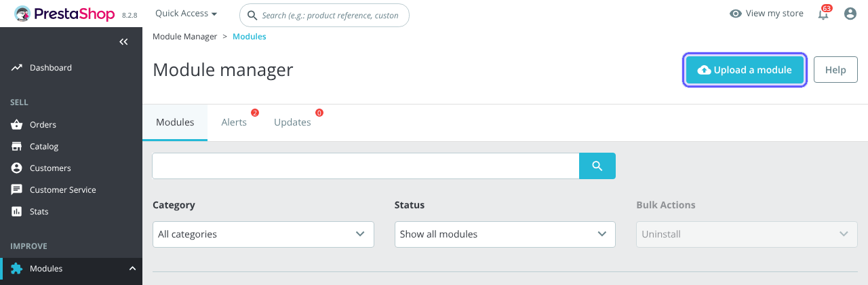Click the Customer Service chat icon
The width and height of the screenshot is (868, 285).
17,190
